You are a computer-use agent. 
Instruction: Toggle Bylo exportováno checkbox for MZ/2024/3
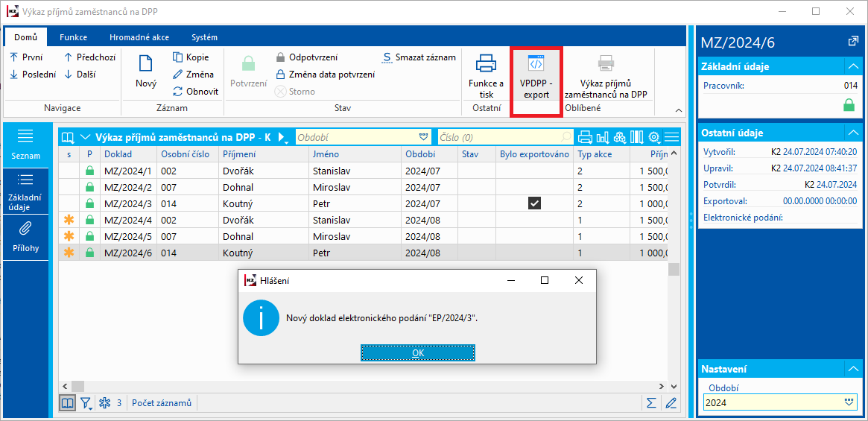click(x=534, y=203)
